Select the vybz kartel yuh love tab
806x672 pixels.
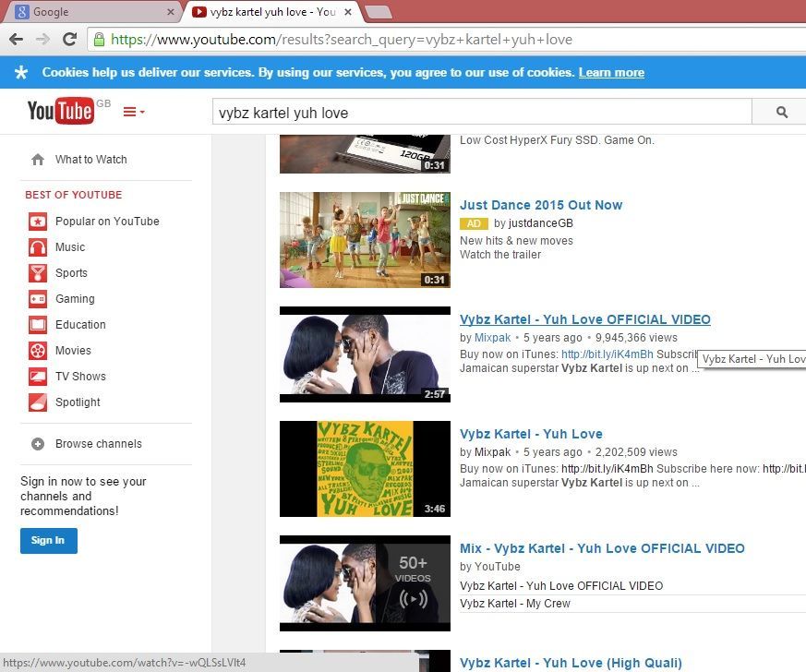point(272,11)
